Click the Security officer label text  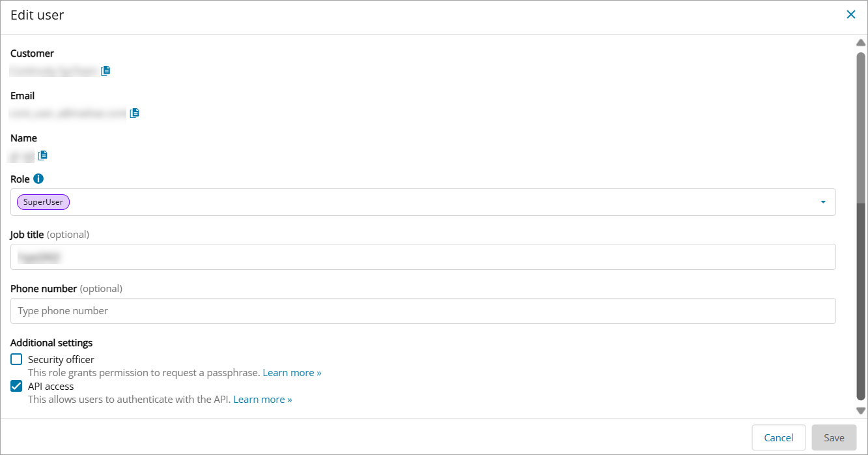(x=61, y=359)
